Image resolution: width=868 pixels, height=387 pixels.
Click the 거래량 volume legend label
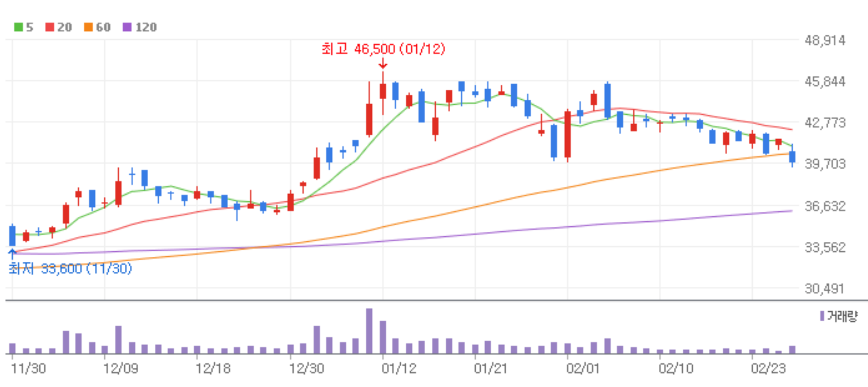tap(842, 316)
